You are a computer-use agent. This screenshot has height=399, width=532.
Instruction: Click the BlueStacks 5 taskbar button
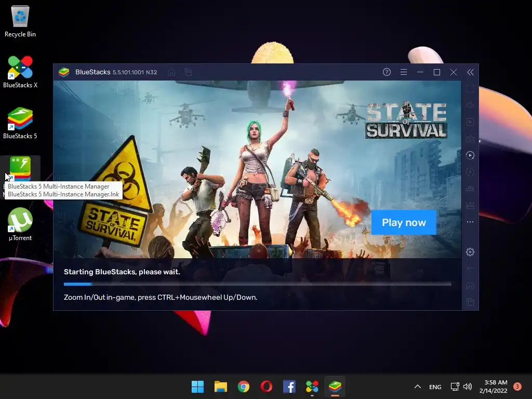(335, 387)
